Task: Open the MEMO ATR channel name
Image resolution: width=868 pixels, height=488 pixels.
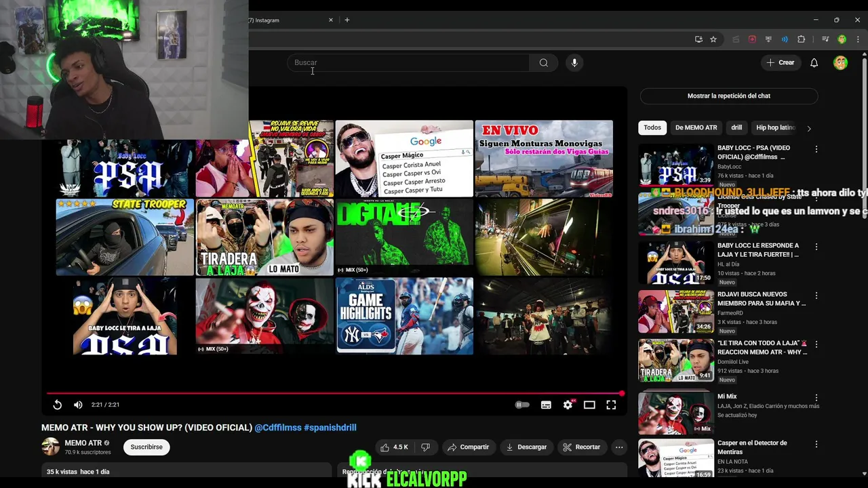Action: (x=83, y=443)
